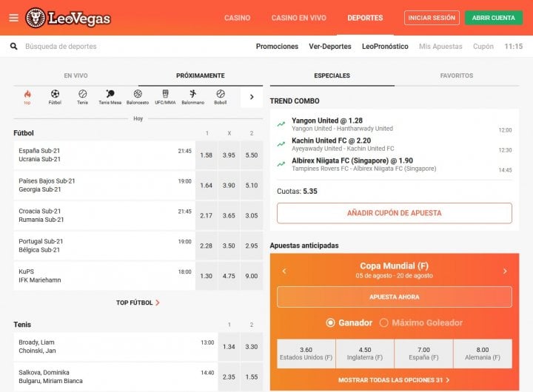
Task: Open Promociones link
Action: (x=277, y=46)
